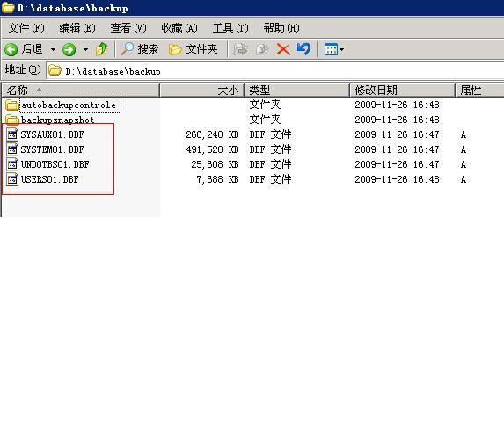Select the SYSTEM01.DBF file icon
Screen dimensions: 504x421
[x=12, y=149]
